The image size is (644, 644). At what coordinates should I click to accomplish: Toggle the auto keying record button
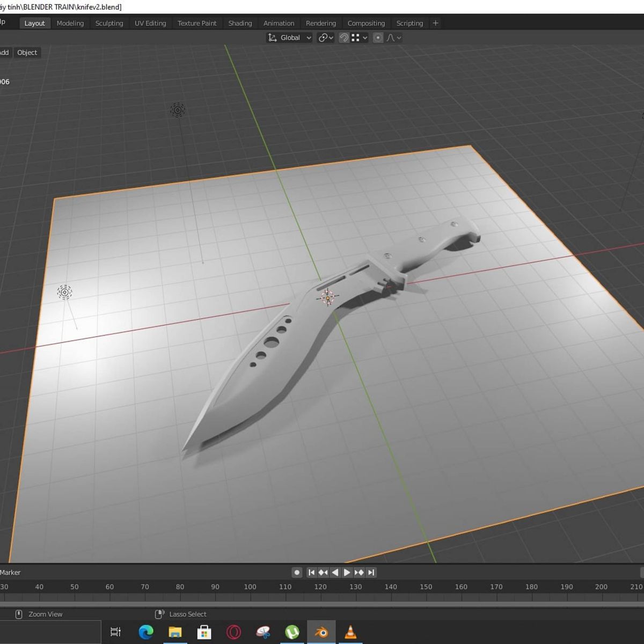[x=297, y=573]
